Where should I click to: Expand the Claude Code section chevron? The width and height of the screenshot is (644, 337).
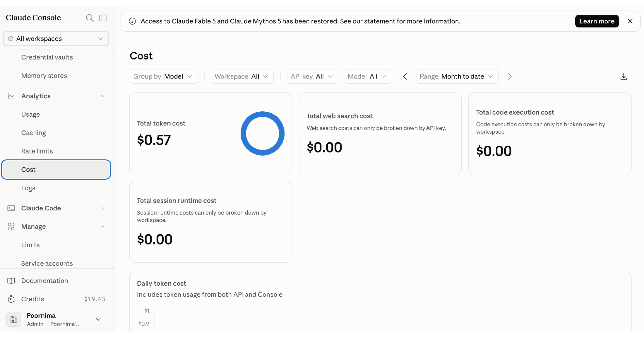click(x=103, y=208)
